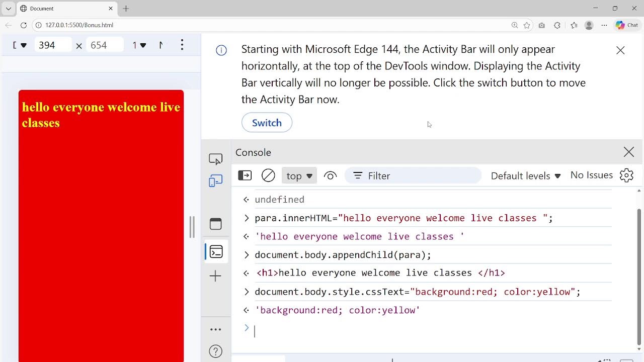Open the profile avatar icon
This screenshot has width=644, height=362.
pyautogui.click(x=589, y=25)
